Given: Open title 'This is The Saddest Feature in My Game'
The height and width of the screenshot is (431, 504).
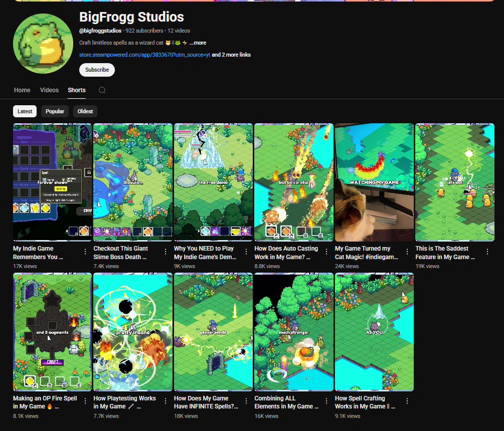Looking at the screenshot, I should point(445,253).
